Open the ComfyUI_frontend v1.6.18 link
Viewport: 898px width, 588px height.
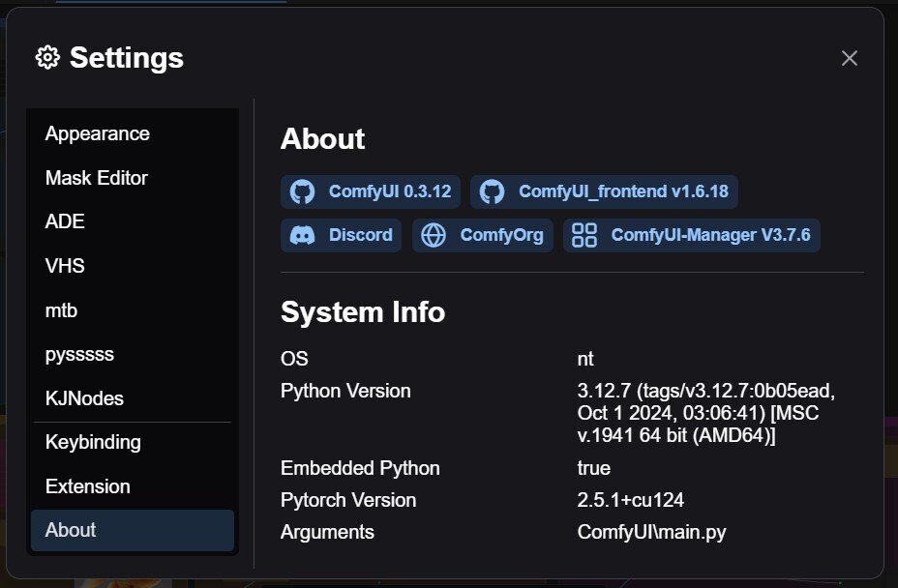tap(622, 191)
